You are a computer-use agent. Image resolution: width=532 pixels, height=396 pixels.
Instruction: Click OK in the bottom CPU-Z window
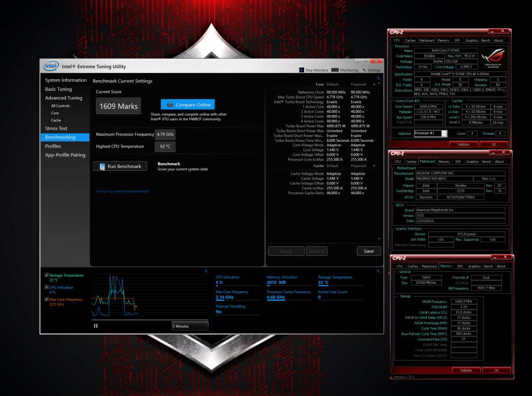coord(496,370)
